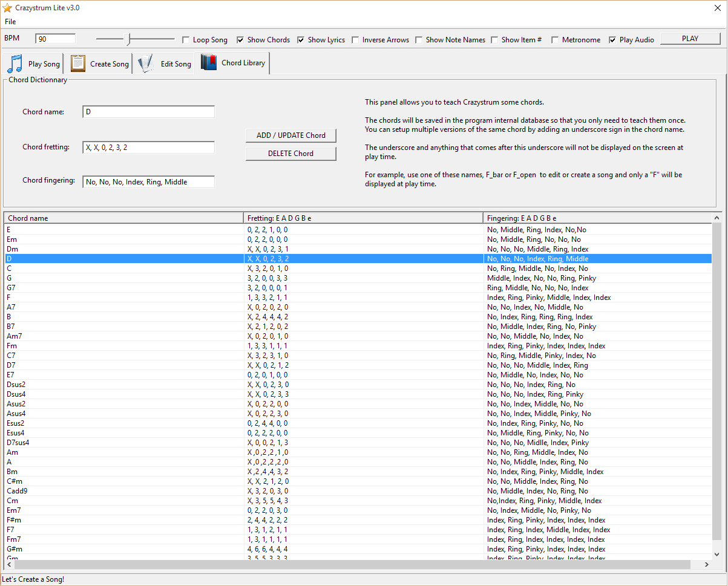
Task: Click the BPM value field
Action: pos(56,39)
